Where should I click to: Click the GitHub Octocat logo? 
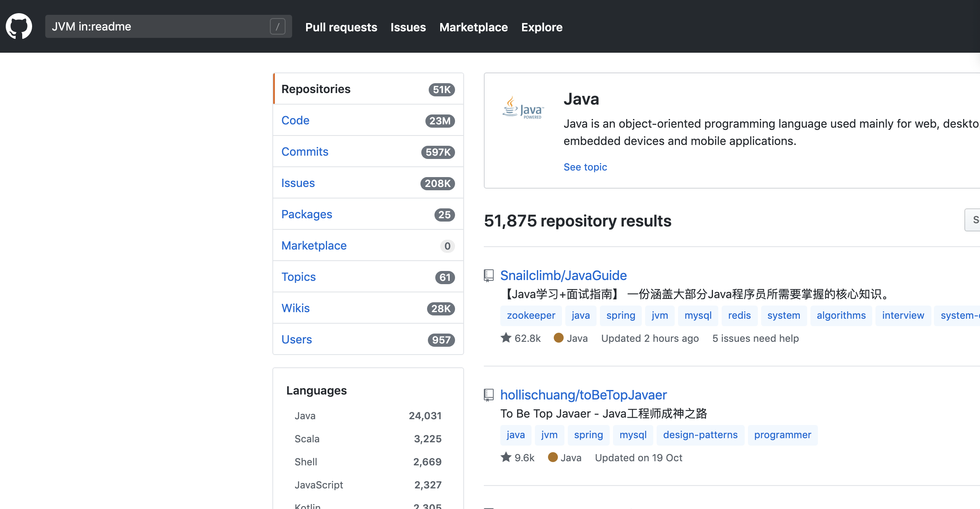coord(19,26)
